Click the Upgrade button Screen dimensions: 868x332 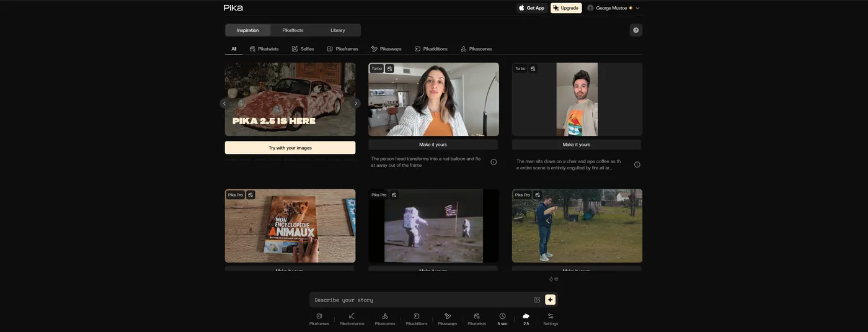566,8
